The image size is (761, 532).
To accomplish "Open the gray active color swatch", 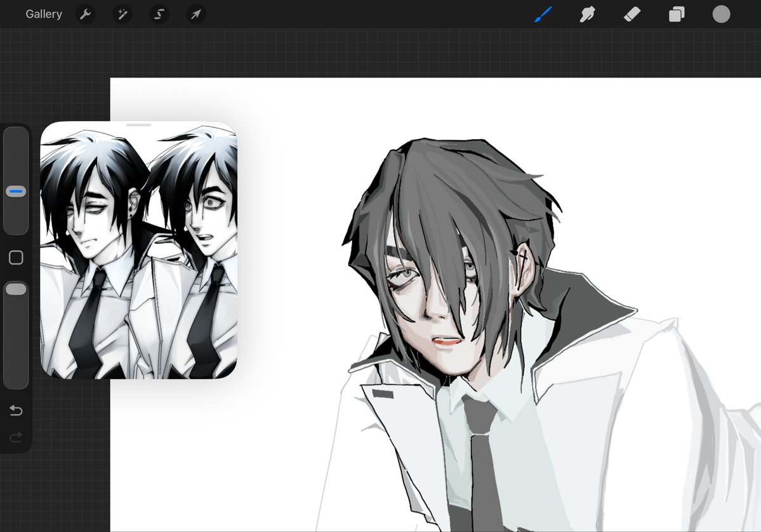I will (721, 14).
